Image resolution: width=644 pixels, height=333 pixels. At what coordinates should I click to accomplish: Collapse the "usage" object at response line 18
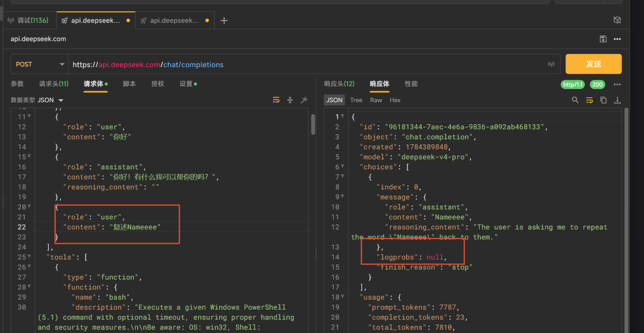click(x=343, y=297)
